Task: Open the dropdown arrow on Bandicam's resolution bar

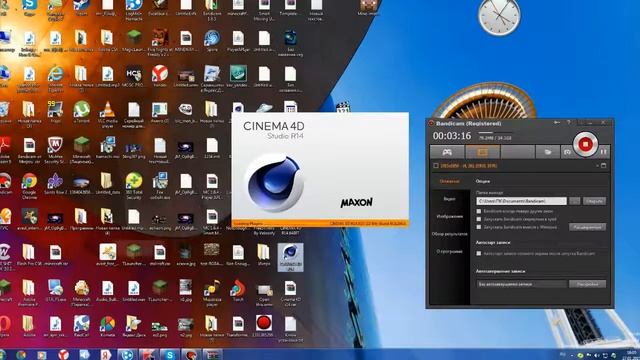Action: 598,166
